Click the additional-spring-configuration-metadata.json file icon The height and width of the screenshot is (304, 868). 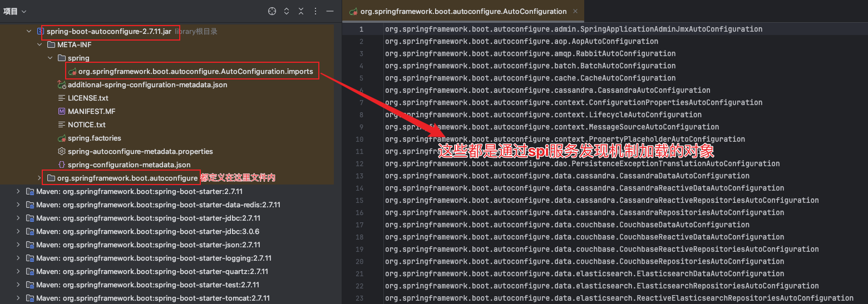61,85
